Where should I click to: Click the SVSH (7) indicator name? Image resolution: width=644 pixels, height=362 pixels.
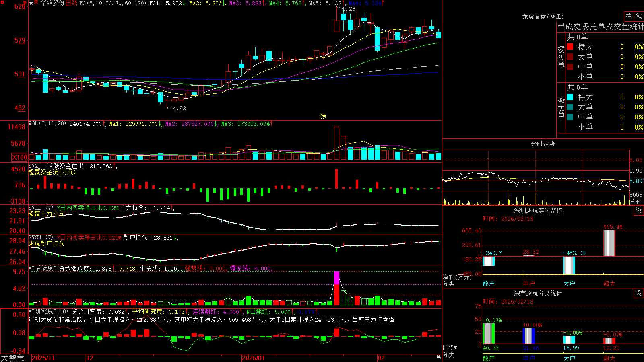pyautogui.click(x=41, y=238)
